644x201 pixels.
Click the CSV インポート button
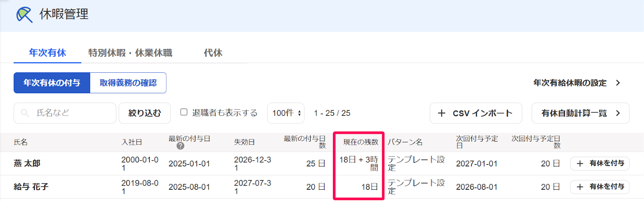point(476,113)
